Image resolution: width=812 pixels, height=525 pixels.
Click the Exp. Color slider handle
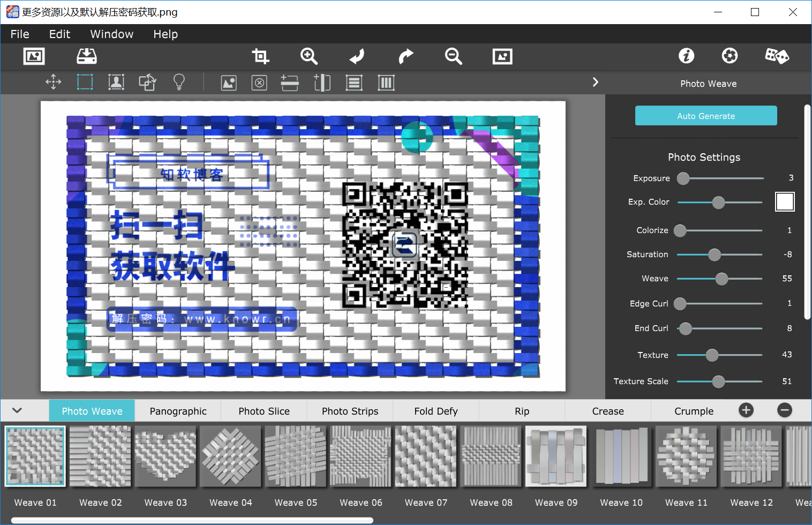tap(718, 202)
